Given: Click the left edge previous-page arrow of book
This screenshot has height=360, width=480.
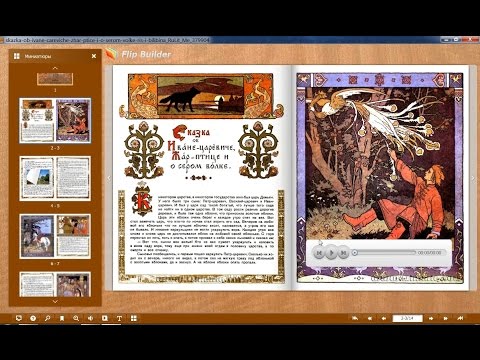Looking at the screenshot, I should click(x=109, y=178).
